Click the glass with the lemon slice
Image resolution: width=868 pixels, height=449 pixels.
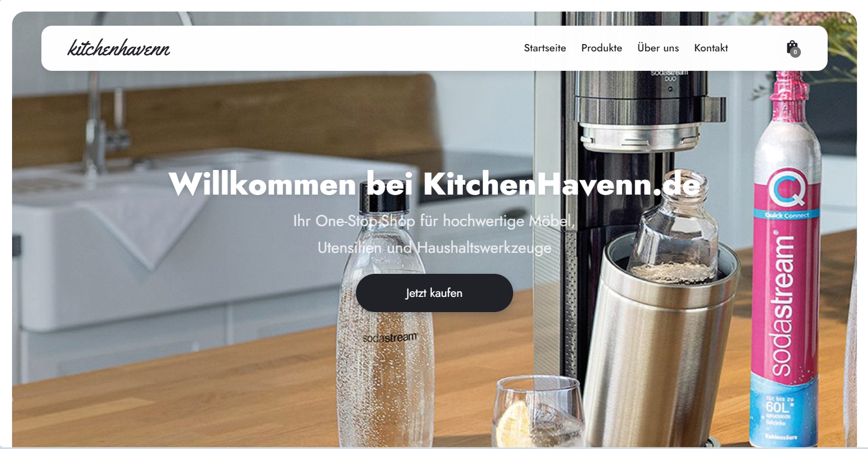[x=538, y=413]
